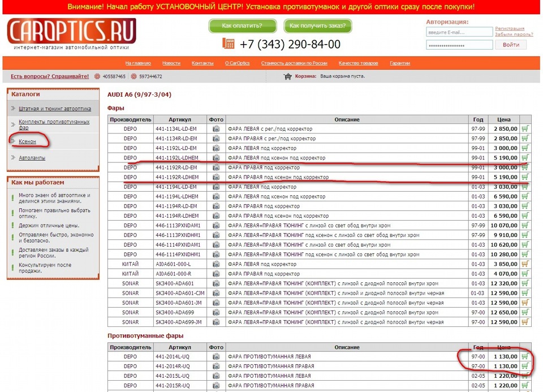Click the Войти login button
The width and height of the screenshot is (543, 392).
click(511, 45)
